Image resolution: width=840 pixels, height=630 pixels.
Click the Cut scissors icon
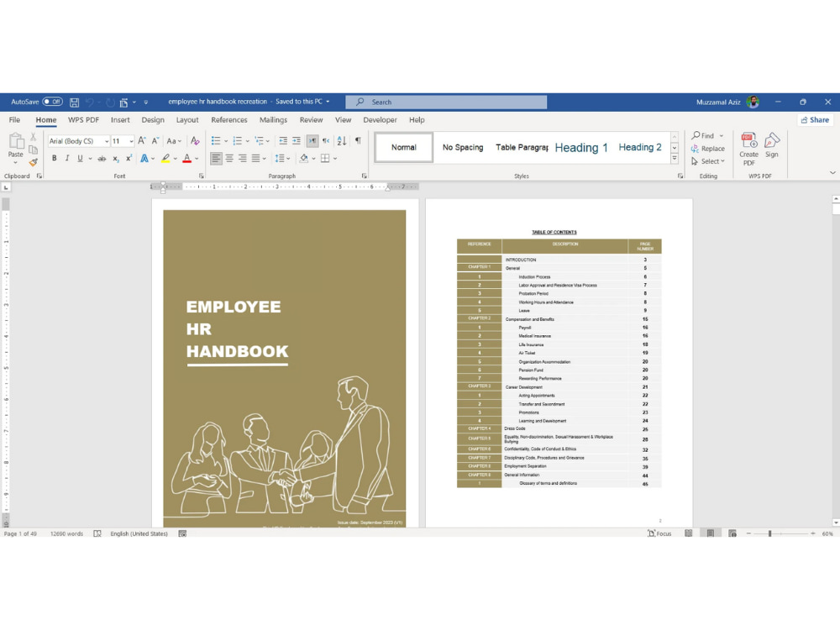coord(34,137)
